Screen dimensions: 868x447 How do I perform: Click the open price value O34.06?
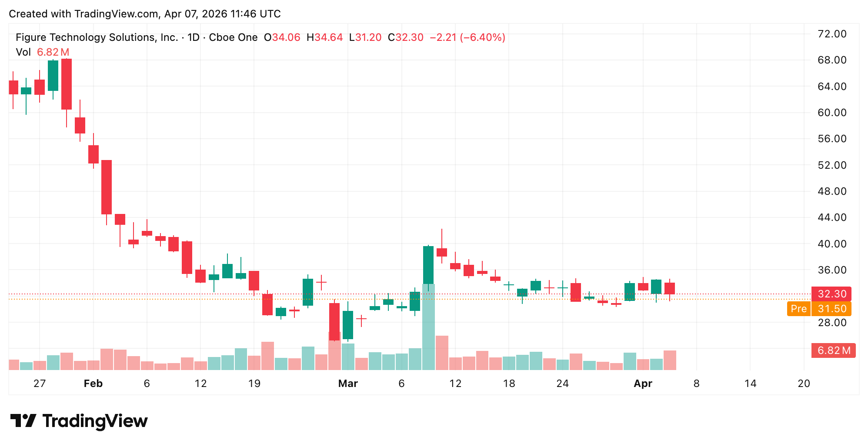(281, 37)
